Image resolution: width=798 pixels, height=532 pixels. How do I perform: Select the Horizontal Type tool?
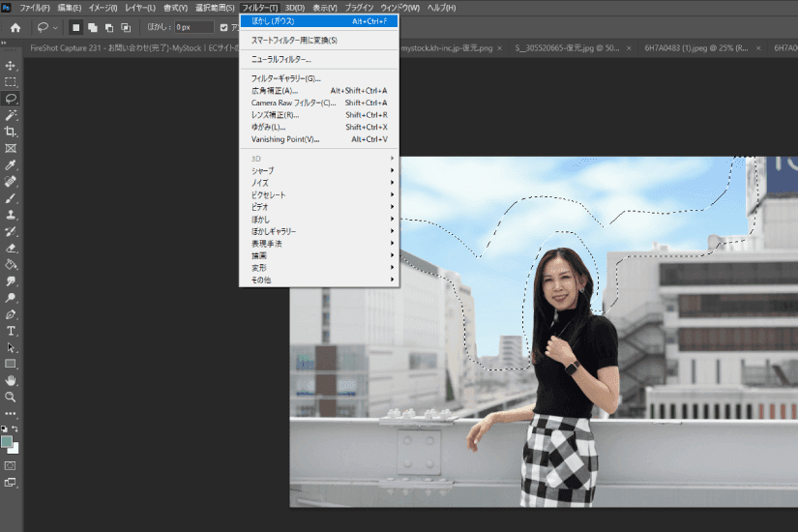point(12,331)
